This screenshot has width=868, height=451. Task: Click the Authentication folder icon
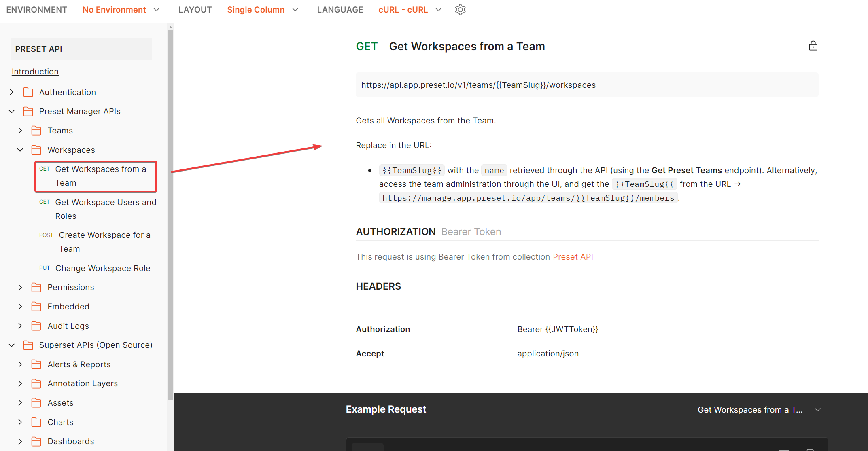[28, 92]
